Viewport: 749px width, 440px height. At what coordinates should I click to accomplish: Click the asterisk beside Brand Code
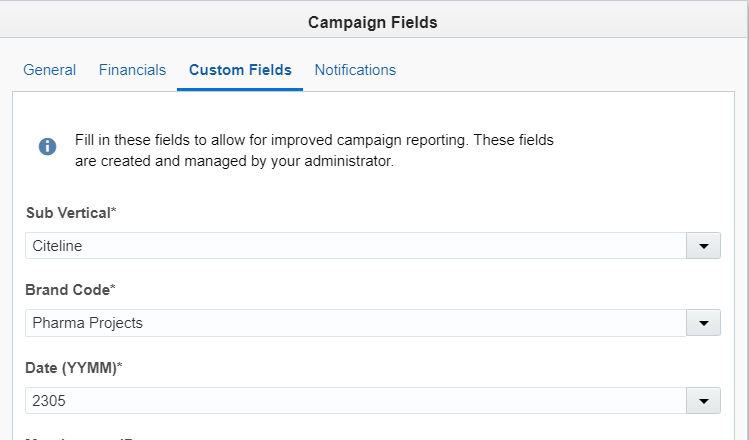coord(112,289)
